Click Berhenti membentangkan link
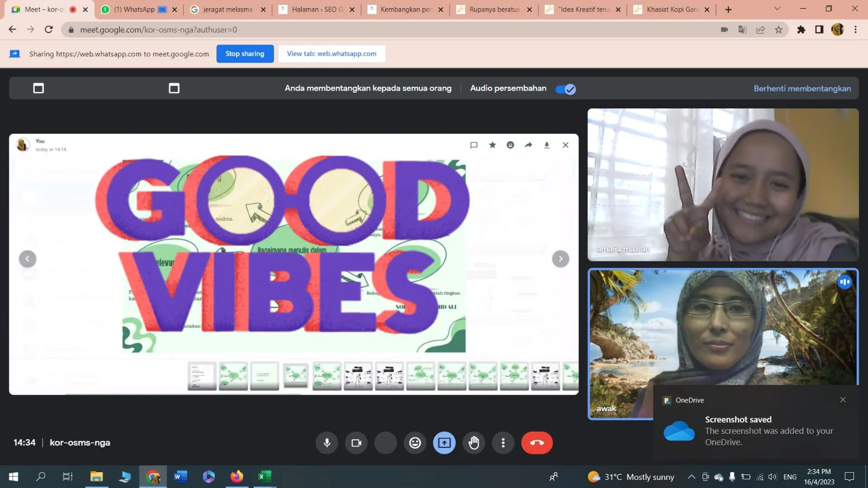 802,88
